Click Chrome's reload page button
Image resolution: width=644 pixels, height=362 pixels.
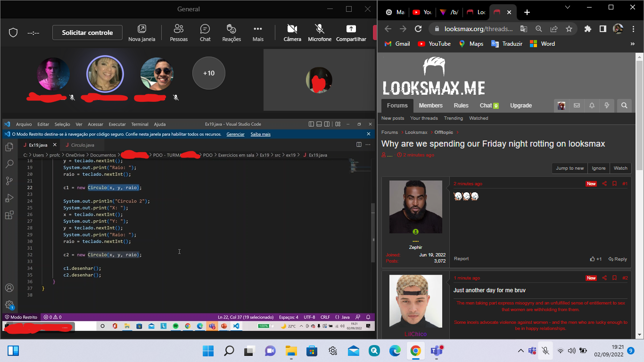418,29
